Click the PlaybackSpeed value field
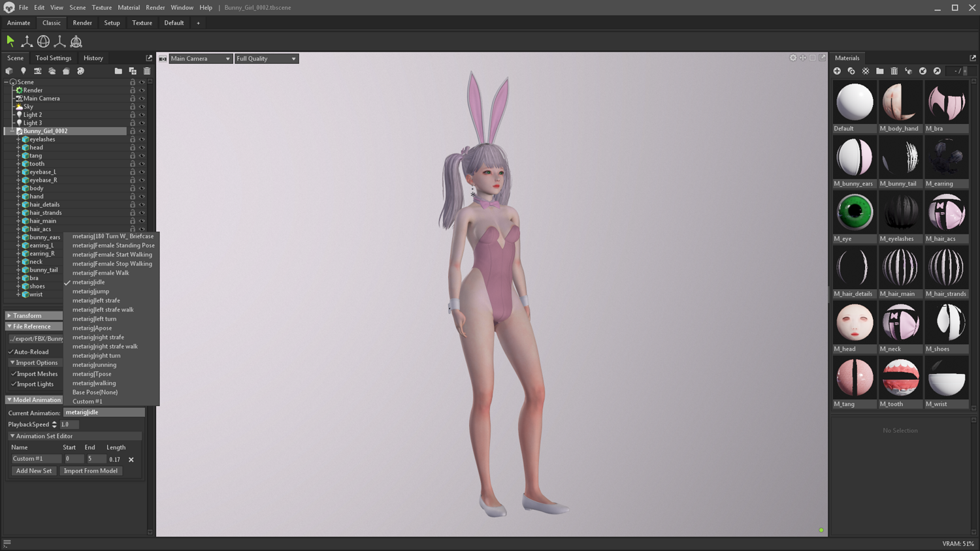 coord(69,424)
